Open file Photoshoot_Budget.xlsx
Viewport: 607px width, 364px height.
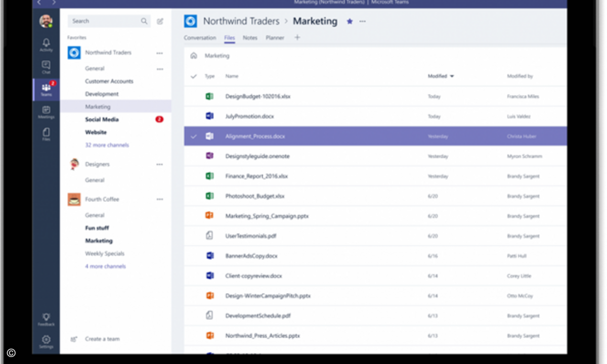[x=255, y=196]
